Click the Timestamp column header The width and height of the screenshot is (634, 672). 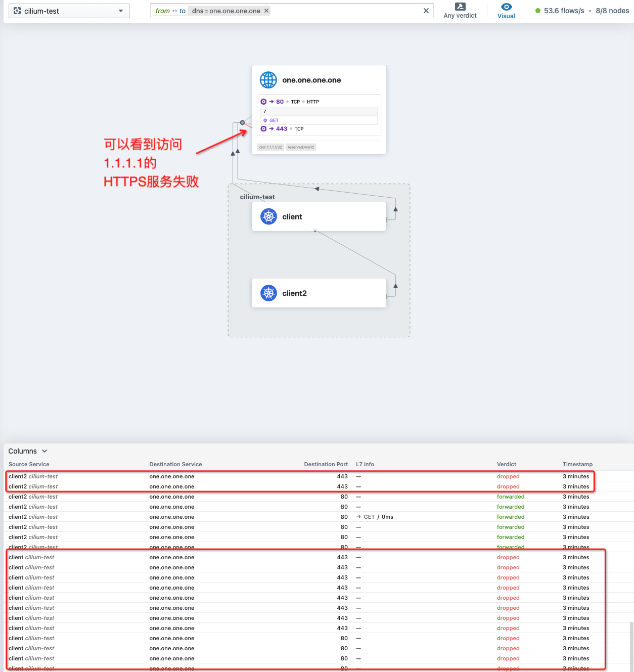pyautogui.click(x=577, y=464)
